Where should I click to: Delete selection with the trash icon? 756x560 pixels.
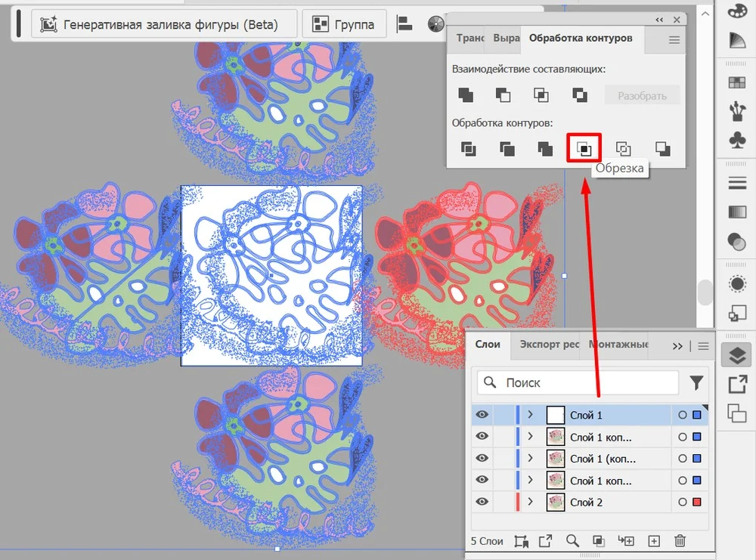680,540
